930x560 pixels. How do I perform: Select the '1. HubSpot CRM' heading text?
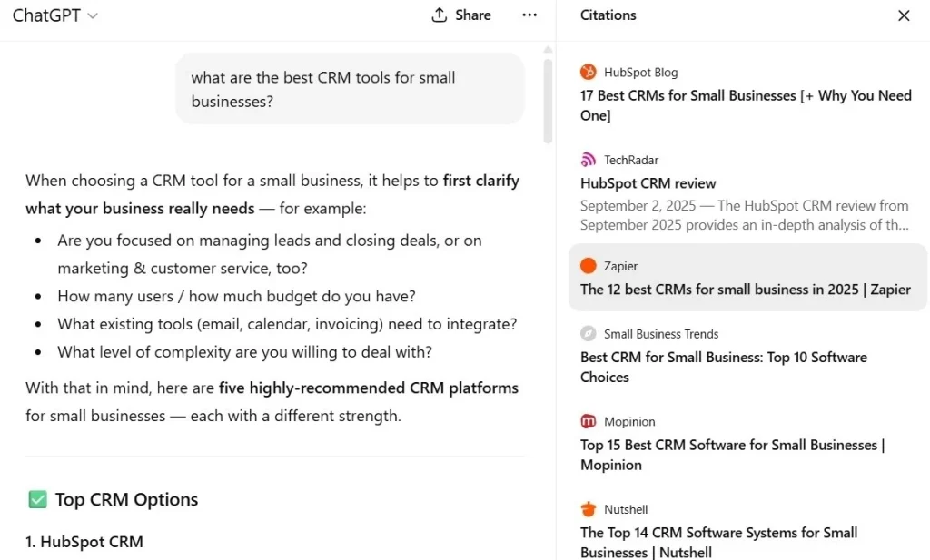pyautogui.click(x=84, y=542)
